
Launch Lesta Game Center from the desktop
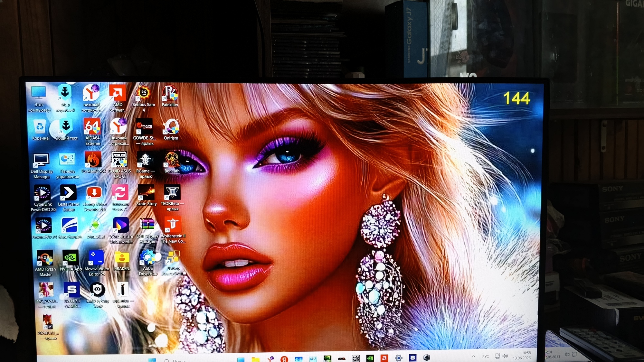69,198
